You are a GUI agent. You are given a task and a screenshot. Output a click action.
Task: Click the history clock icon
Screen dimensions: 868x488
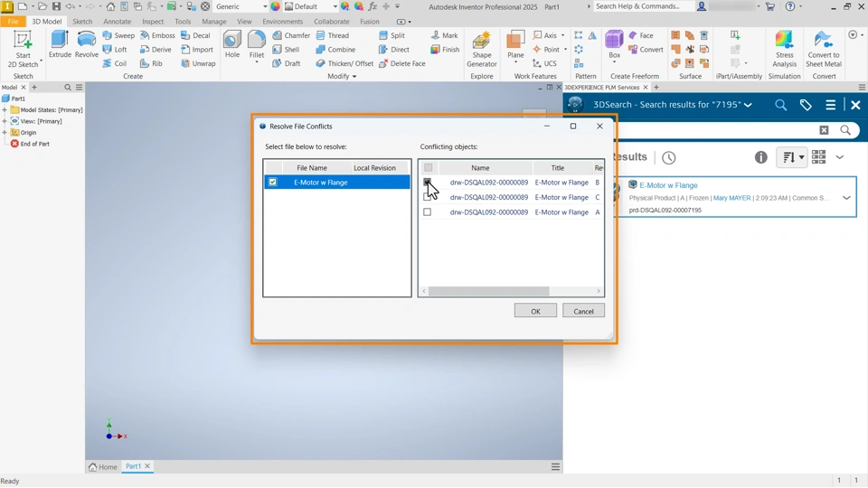[x=669, y=157]
